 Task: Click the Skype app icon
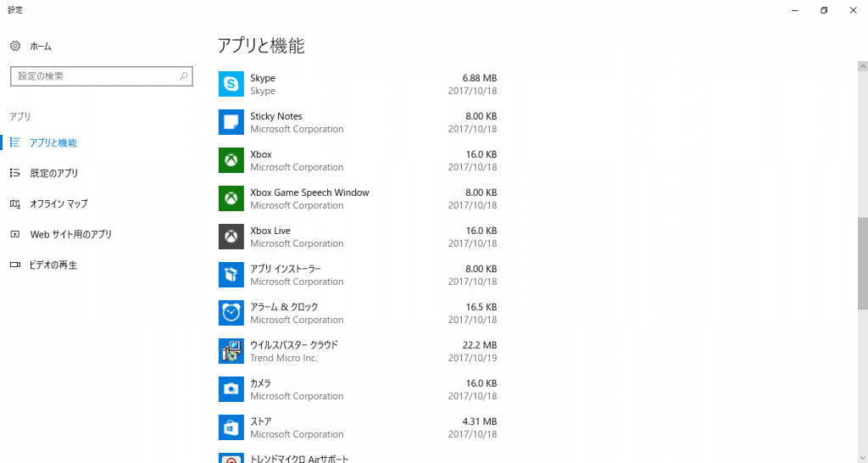click(231, 84)
